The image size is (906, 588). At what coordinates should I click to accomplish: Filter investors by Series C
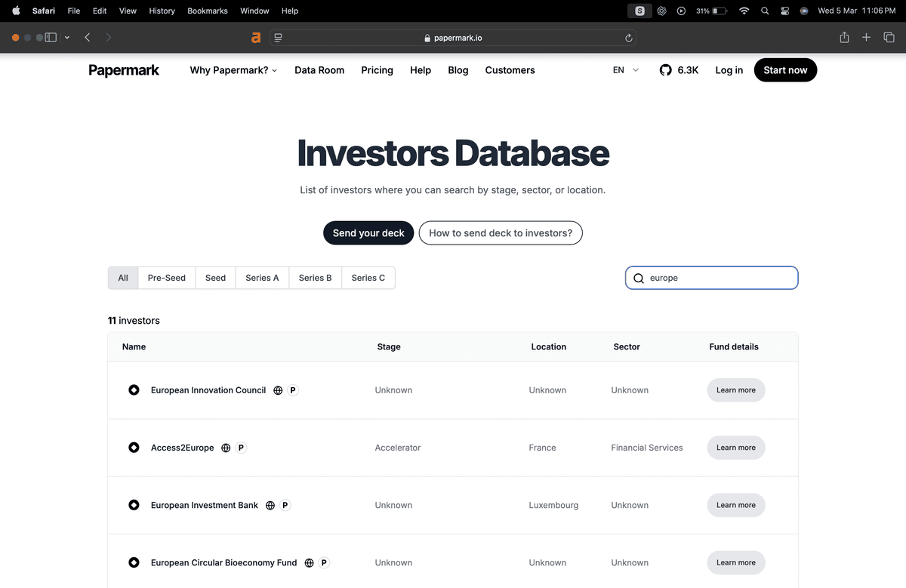click(368, 278)
